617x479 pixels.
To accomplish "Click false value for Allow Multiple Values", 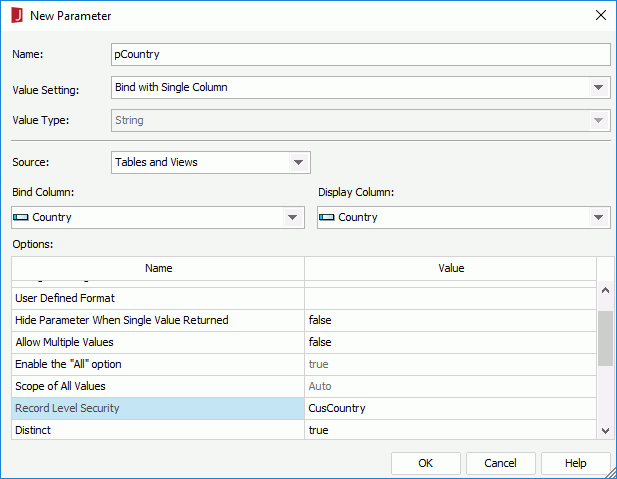I will pyautogui.click(x=451, y=342).
